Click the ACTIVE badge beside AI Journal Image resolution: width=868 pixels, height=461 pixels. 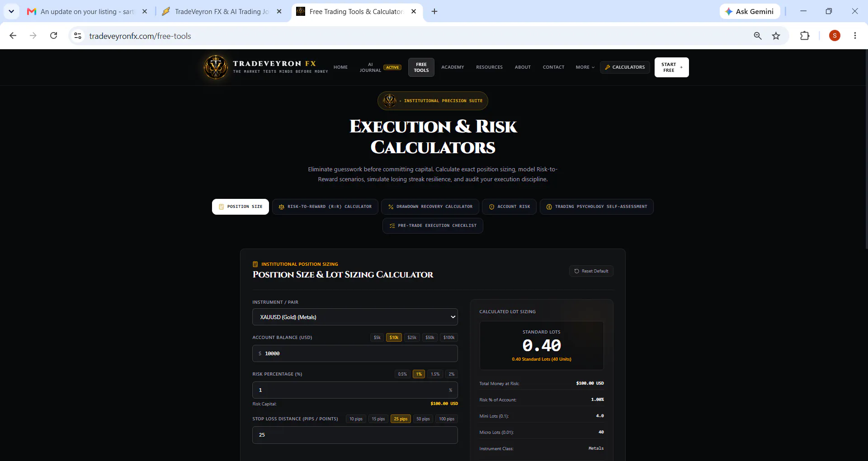pyautogui.click(x=392, y=67)
